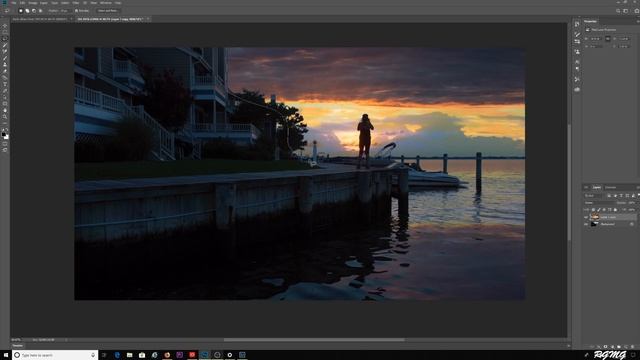
Task: Open History panel icon in collapsed dock
Action: coord(577,24)
